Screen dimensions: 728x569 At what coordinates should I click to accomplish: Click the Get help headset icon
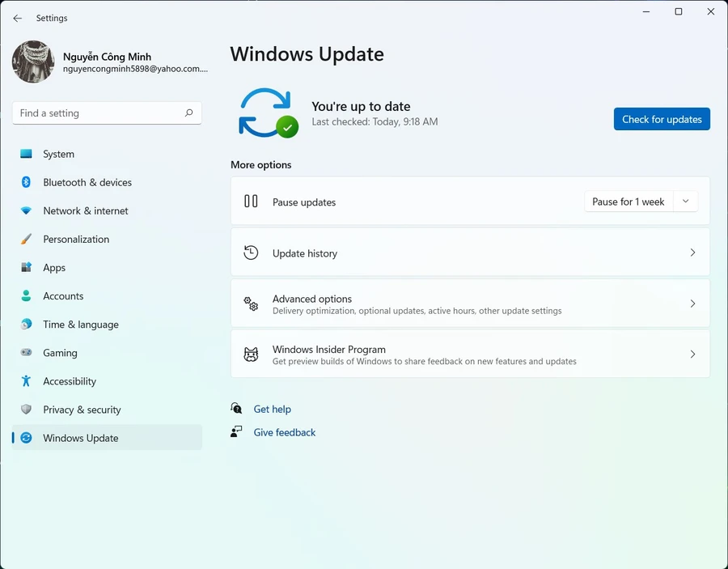pyautogui.click(x=236, y=408)
